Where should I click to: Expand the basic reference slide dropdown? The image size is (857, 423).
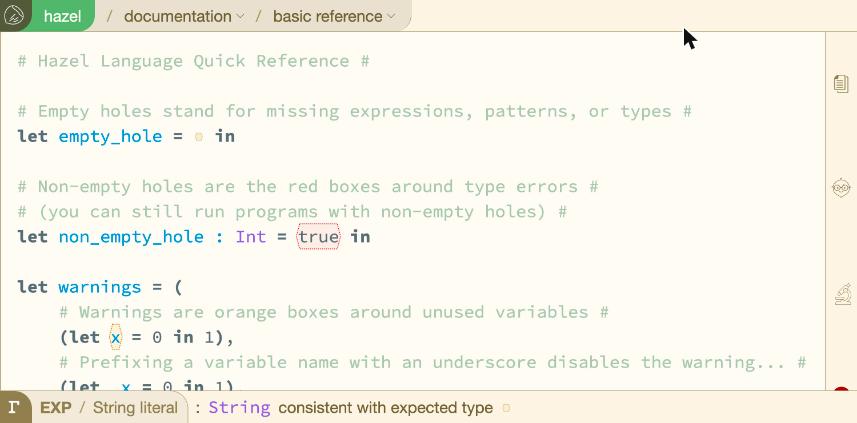(334, 16)
